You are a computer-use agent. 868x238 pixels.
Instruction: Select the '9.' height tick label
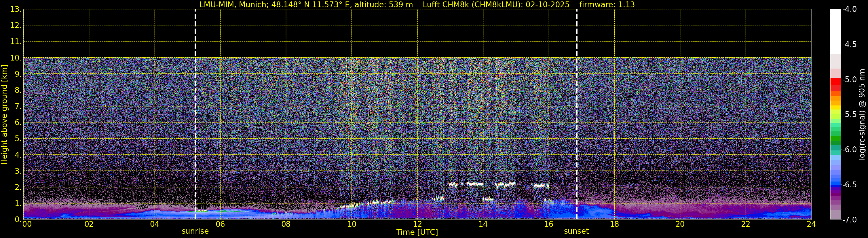pyautogui.click(x=18, y=74)
